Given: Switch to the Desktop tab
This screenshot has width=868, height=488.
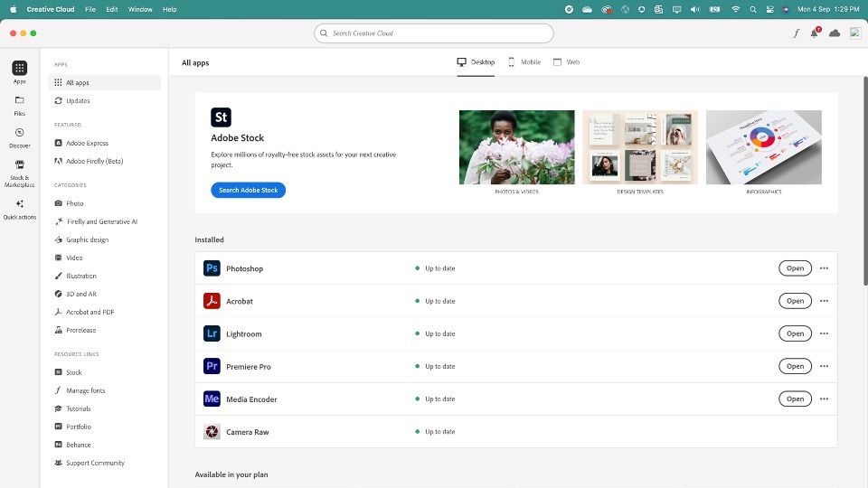Looking at the screenshot, I should (476, 62).
